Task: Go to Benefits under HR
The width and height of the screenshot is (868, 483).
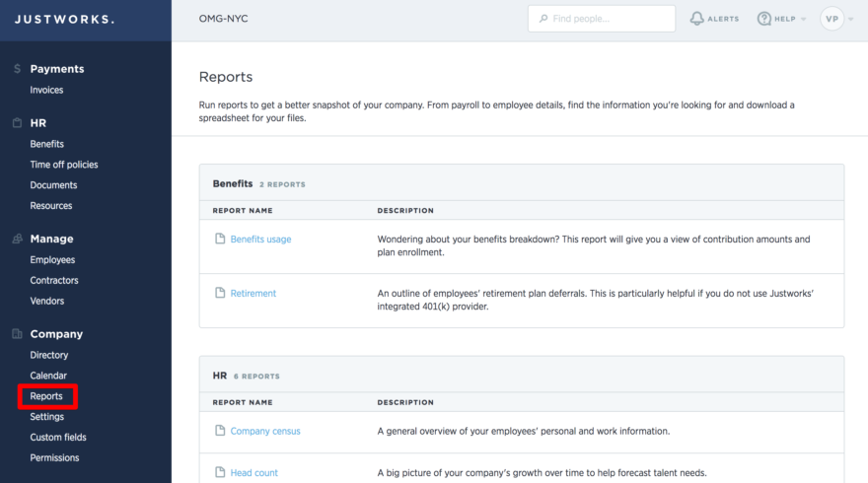Action: click(47, 144)
